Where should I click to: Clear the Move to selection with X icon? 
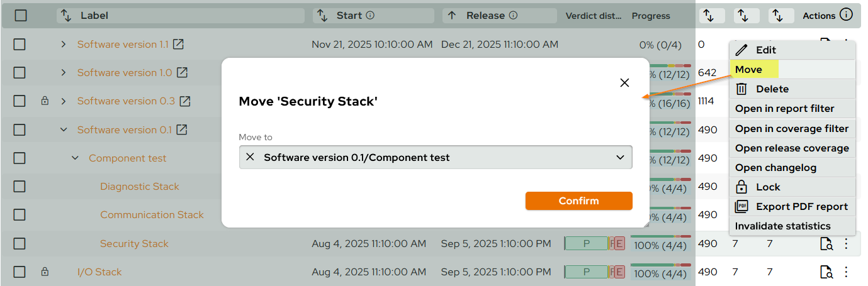pyautogui.click(x=250, y=157)
